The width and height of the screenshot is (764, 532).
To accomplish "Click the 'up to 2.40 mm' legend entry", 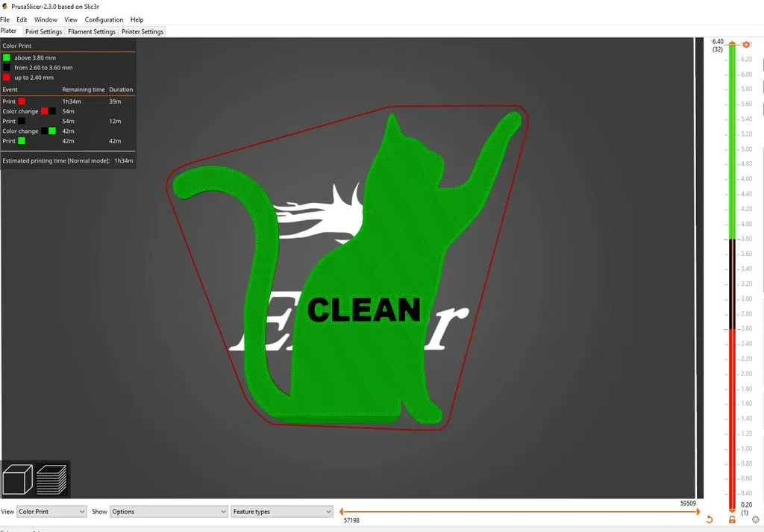I will point(34,78).
